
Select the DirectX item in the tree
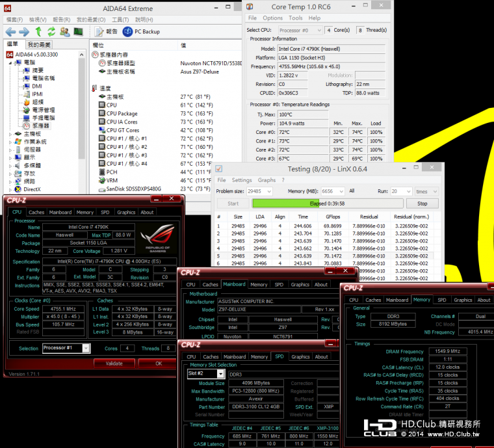(x=32, y=189)
